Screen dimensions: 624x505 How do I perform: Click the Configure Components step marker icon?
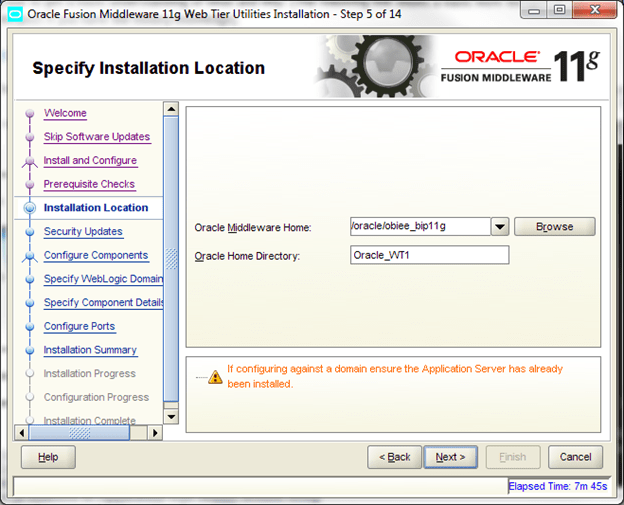point(30,256)
